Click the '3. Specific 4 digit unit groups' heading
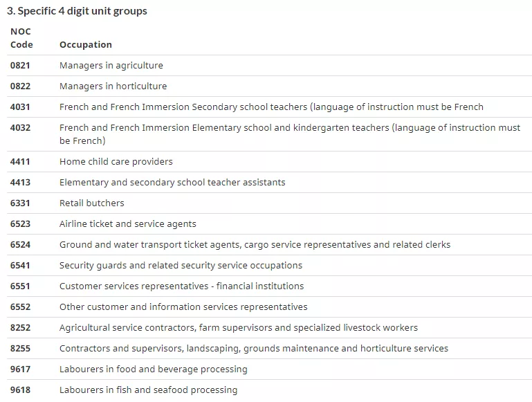This screenshot has height=402, width=532. 77,11
